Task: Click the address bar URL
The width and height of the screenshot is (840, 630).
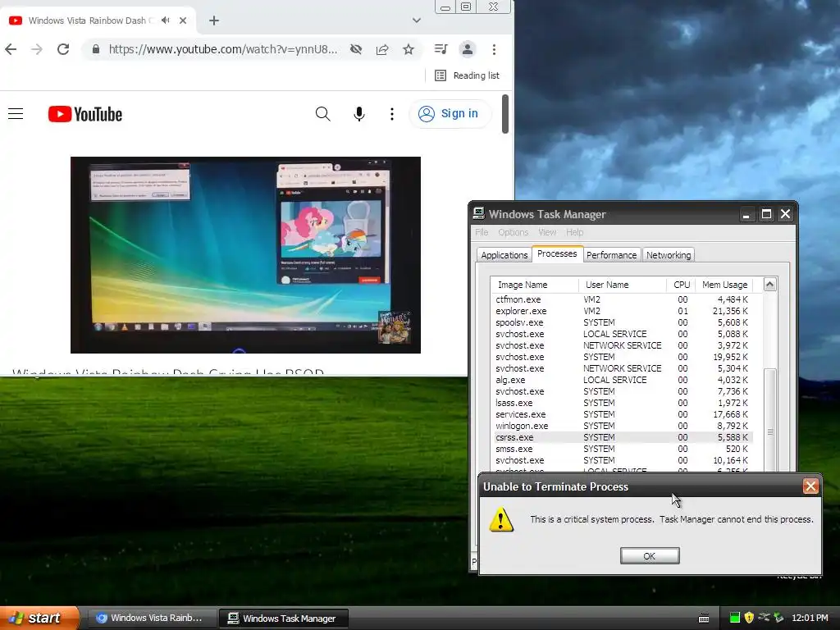Action: click(223, 49)
